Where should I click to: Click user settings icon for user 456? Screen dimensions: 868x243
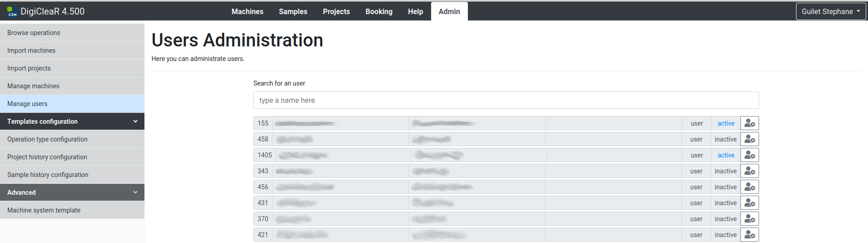(x=750, y=187)
